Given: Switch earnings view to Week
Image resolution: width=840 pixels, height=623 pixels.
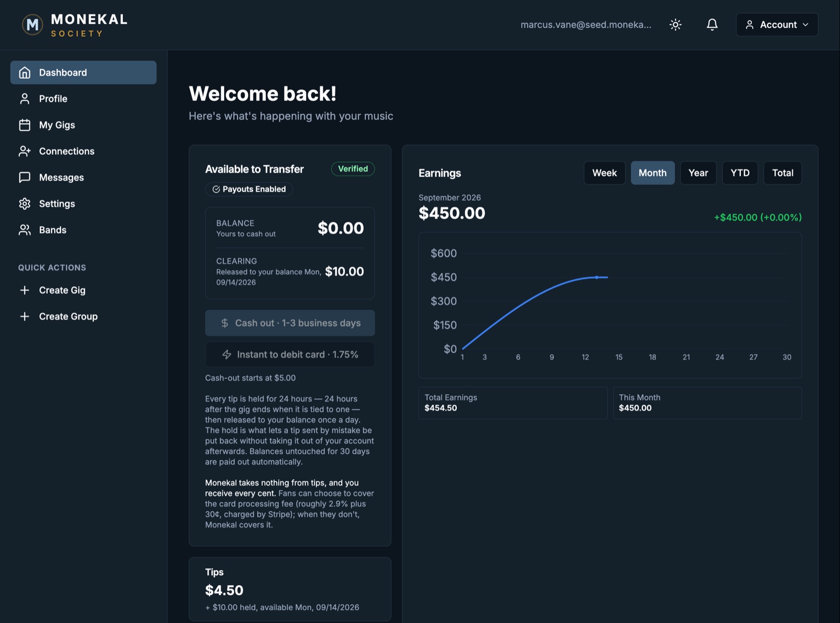Looking at the screenshot, I should click(x=604, y=173).
